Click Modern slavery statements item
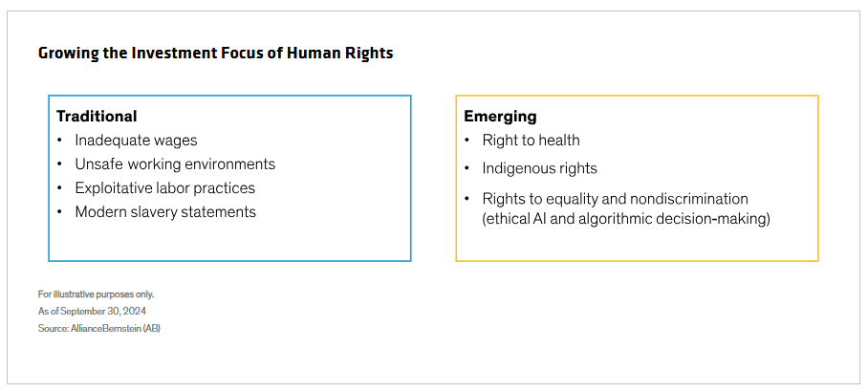 click(165, 212)
